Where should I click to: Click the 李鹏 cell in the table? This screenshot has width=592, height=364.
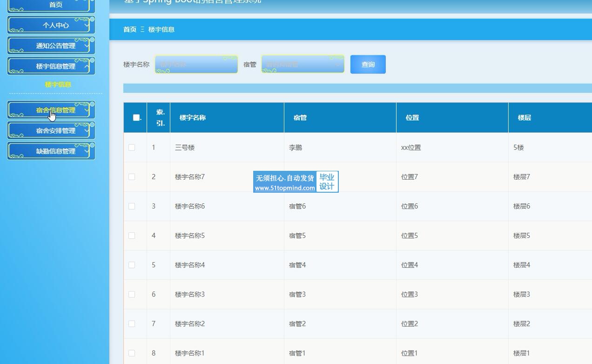[x=296, y=148]
